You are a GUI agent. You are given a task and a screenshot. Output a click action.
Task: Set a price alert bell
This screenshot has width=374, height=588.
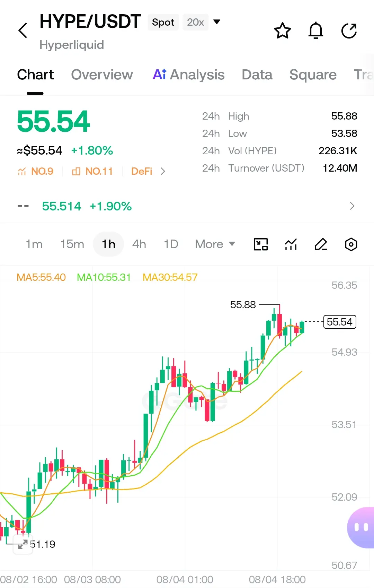(316, 31)
